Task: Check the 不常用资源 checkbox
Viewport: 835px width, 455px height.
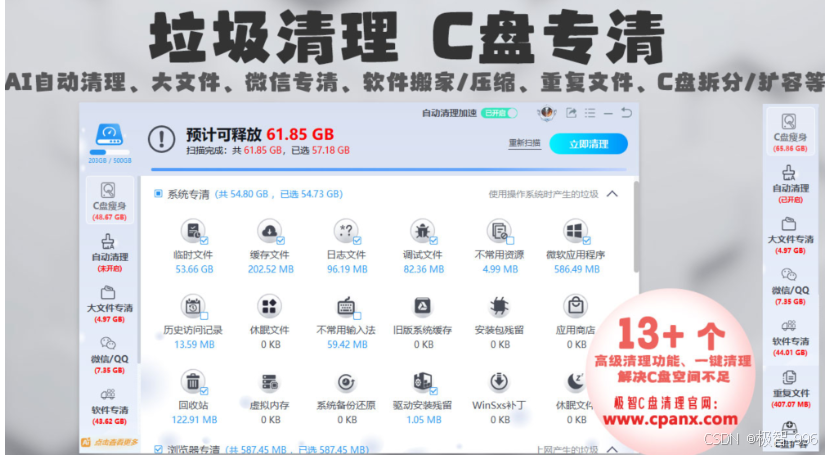Action: pos(510,240)
